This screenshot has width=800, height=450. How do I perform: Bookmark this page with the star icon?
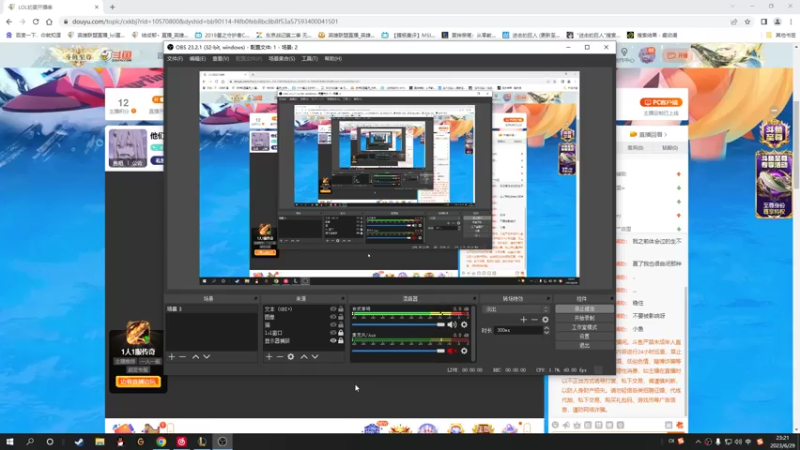pyautogui.click(x=747, y=21)
